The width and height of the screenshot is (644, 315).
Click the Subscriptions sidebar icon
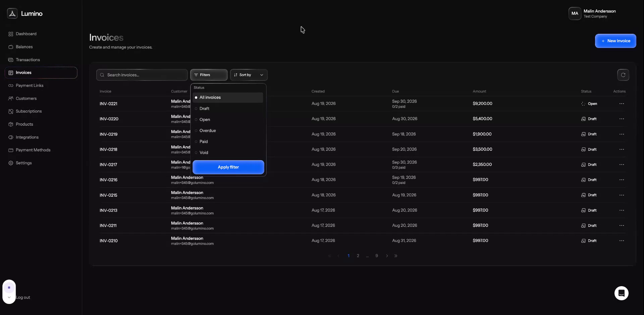click(11, 111)
